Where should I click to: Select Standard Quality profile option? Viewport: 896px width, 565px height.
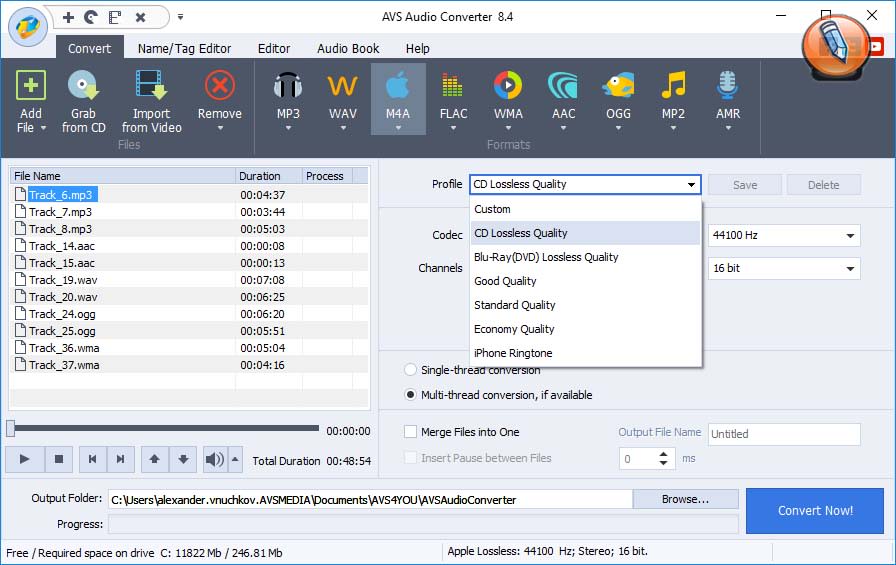pyautogui.click(x=585, y=305)
